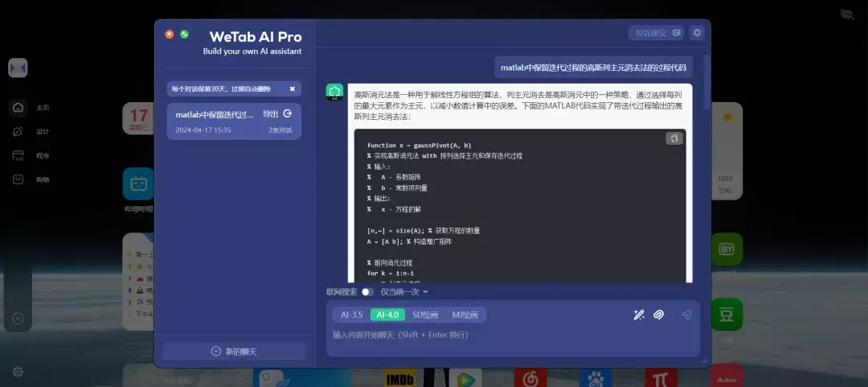
Task: Open WeTab settings gear at sidebar bottom
Action: [18, 372]
